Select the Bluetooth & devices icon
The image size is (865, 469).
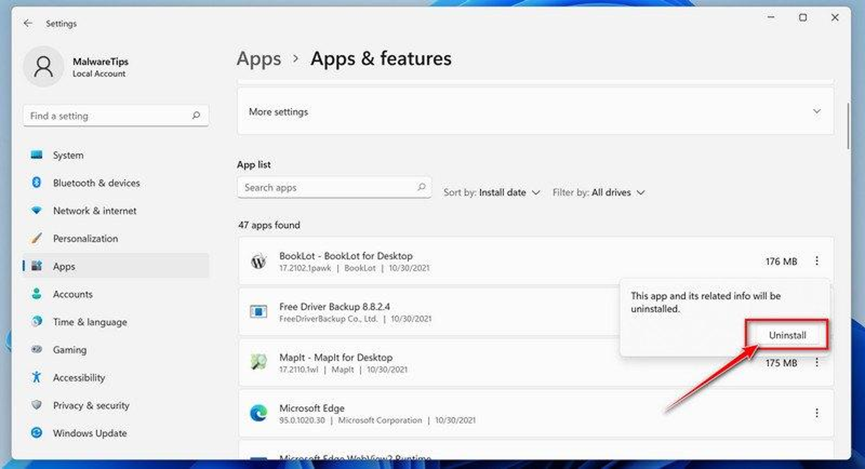[x=36, y=183]
